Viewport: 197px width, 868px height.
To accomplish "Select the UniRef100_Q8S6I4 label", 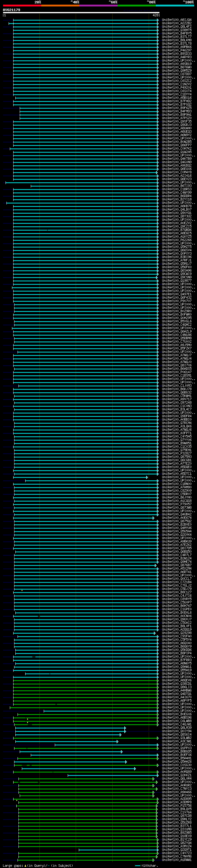I will pos(177,734).
